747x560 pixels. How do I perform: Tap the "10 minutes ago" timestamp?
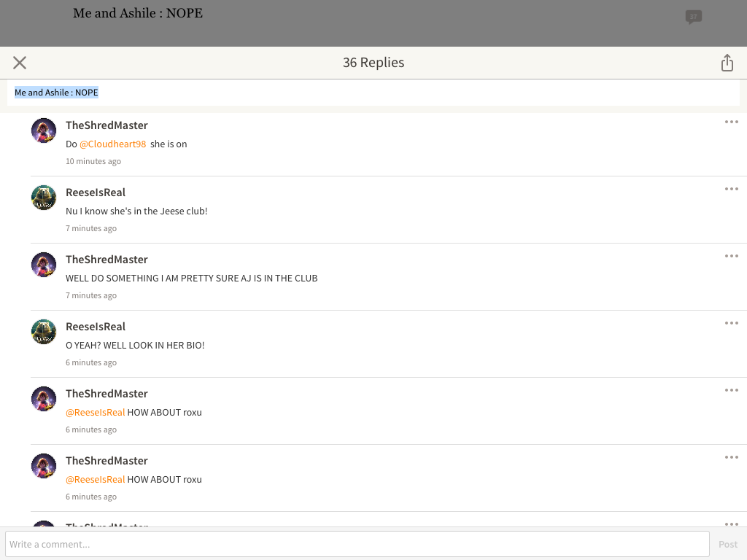coord(93,161)
